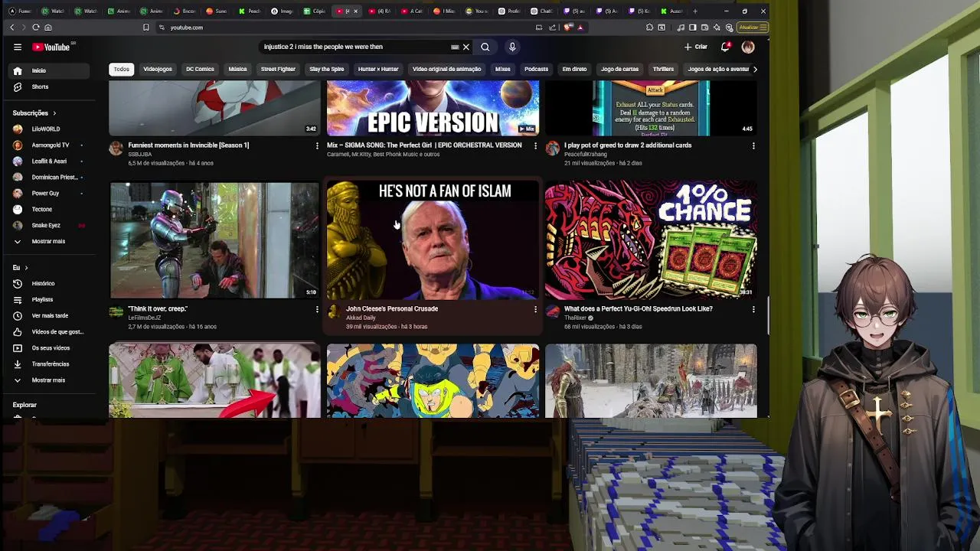Viewport: 980px width, 551px height.
Task: Open options menu for 'Think it over, creep.'
Action: coord(317,309)
